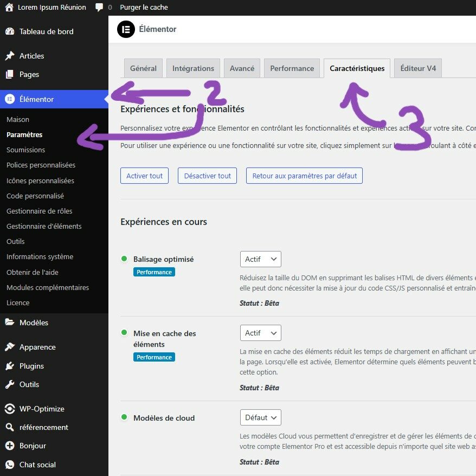Screen dimensions: 476x476
Task: Click the Élémentor icon in sidebar menu
Action: tap(10, 99)
